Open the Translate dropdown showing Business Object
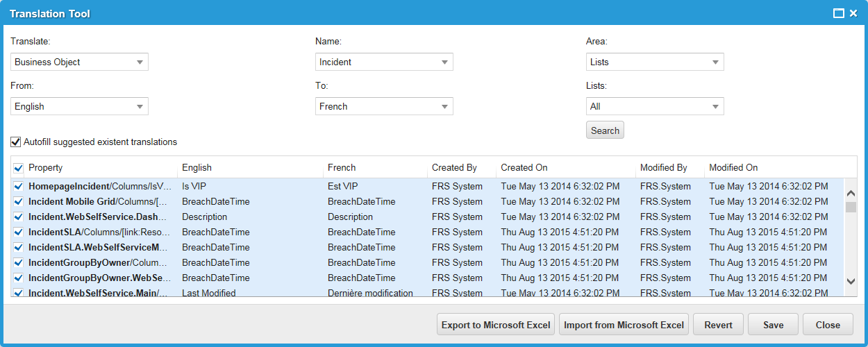This screenshot has width=868, height=347. [x=79, y=62]
